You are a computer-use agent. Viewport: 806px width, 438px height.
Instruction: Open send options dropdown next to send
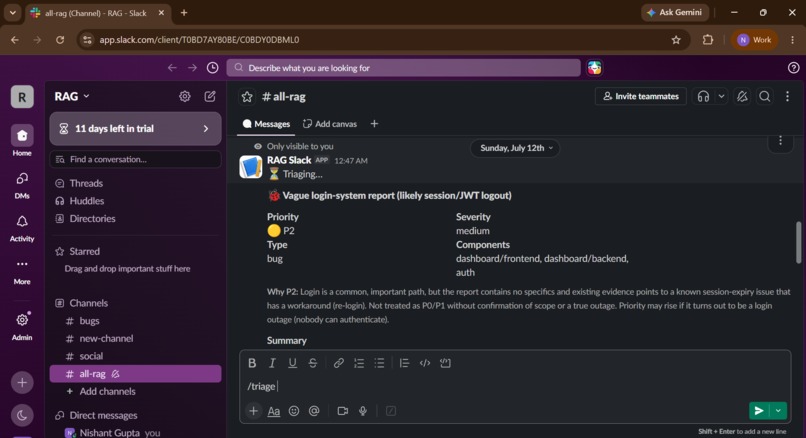pyautogui.click(x=778, y=410)
